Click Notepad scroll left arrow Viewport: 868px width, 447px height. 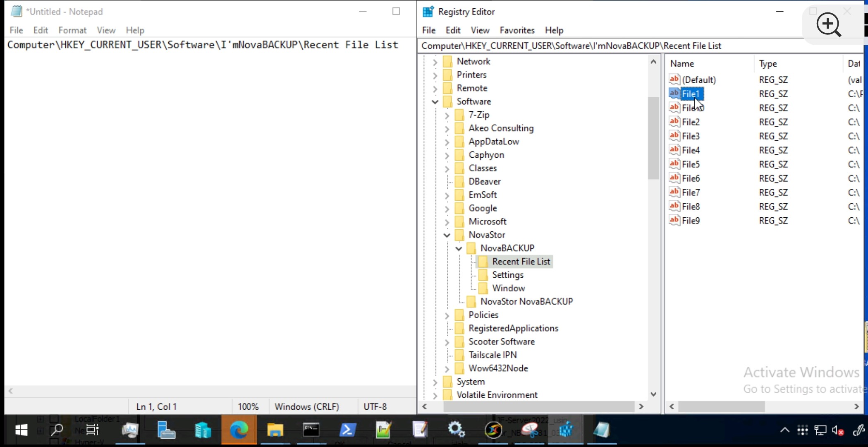tap(10, 391)
